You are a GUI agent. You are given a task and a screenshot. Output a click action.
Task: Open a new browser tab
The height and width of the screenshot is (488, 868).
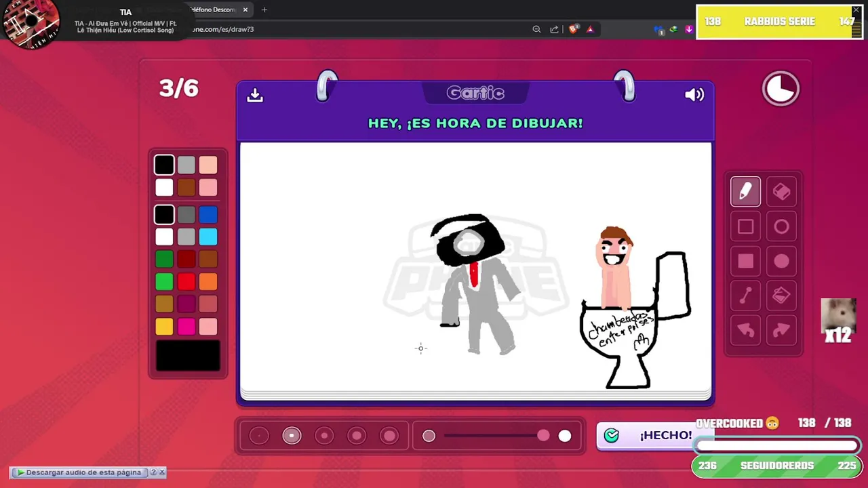coord(264,9)
